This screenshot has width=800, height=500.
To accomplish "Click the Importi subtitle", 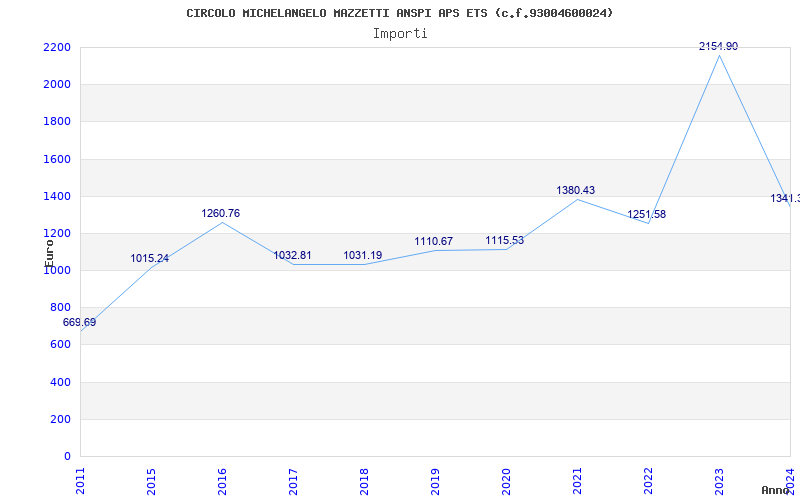I will 400,34.
